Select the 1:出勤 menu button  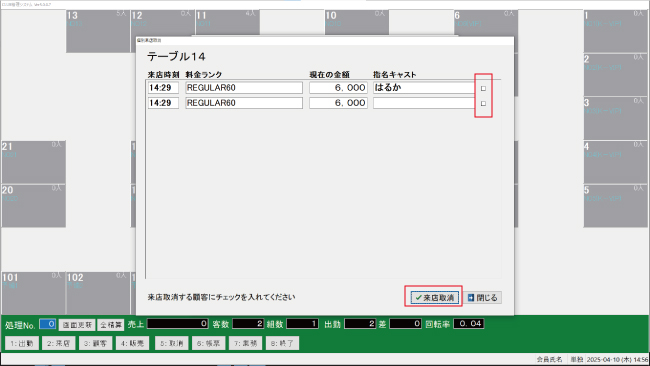click(x=22, y=343)
